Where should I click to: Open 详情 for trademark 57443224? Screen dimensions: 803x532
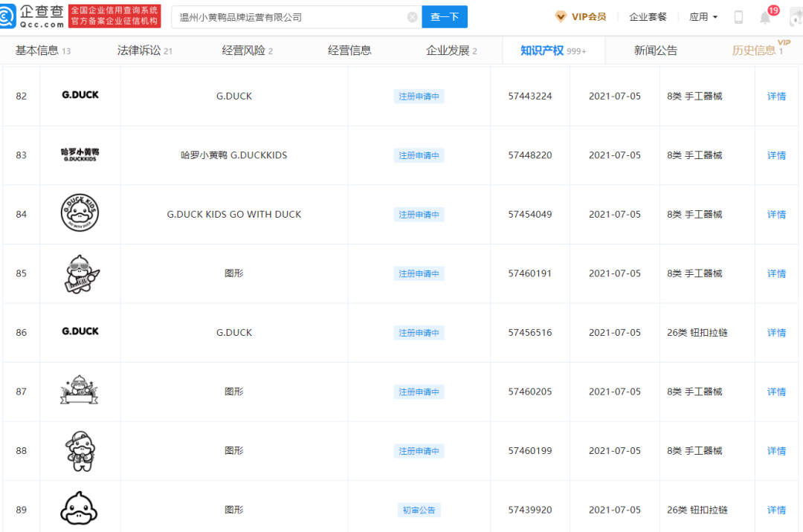point(776,96)
